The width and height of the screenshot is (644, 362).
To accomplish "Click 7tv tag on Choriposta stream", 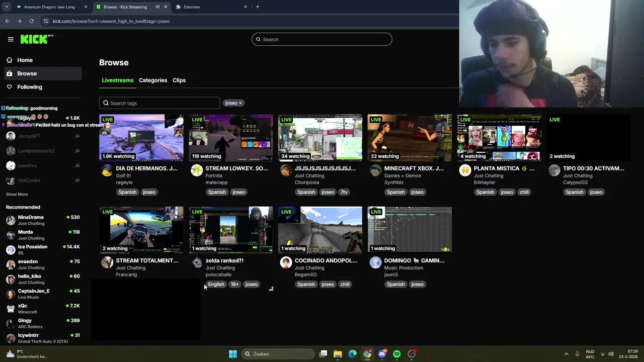I will (344, 192).
